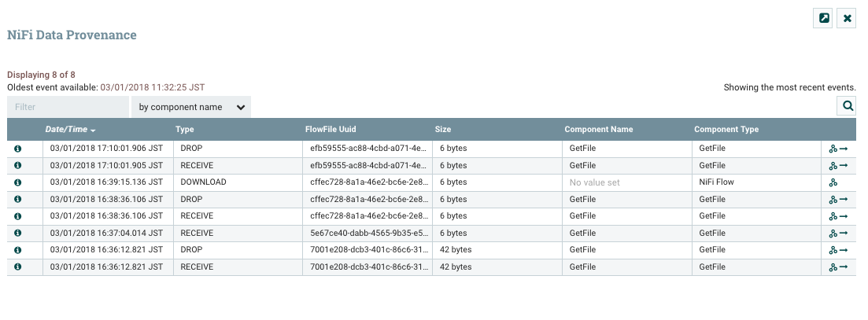Image resolution: width=868 pixels, height=320 pixels.
Task: Close the NiFi Data Provenance dialog
Action: (847, 18)
